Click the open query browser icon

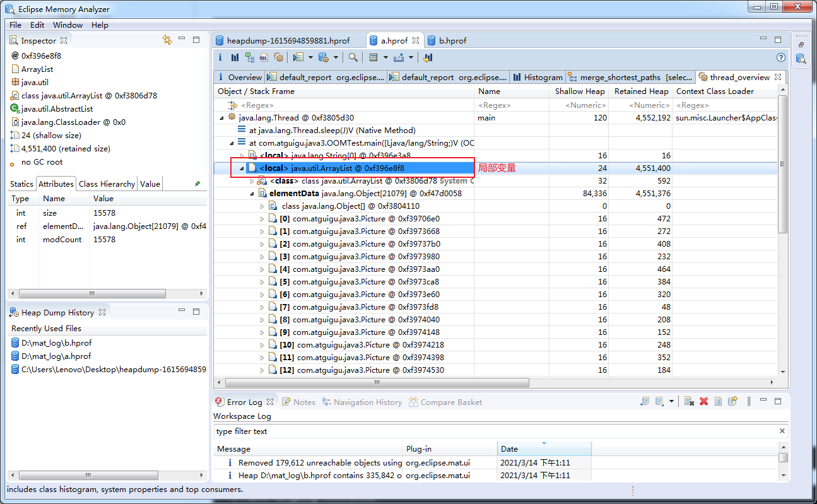[x=323, y=57]
